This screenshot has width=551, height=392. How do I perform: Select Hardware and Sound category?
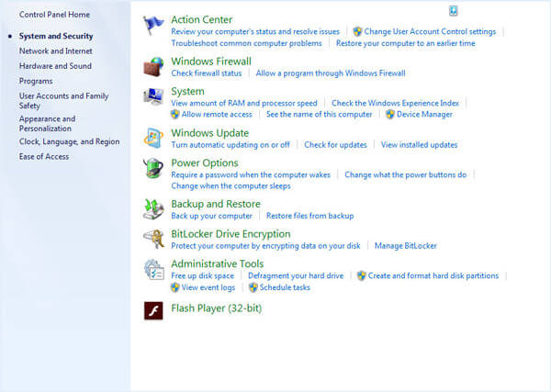55,66
